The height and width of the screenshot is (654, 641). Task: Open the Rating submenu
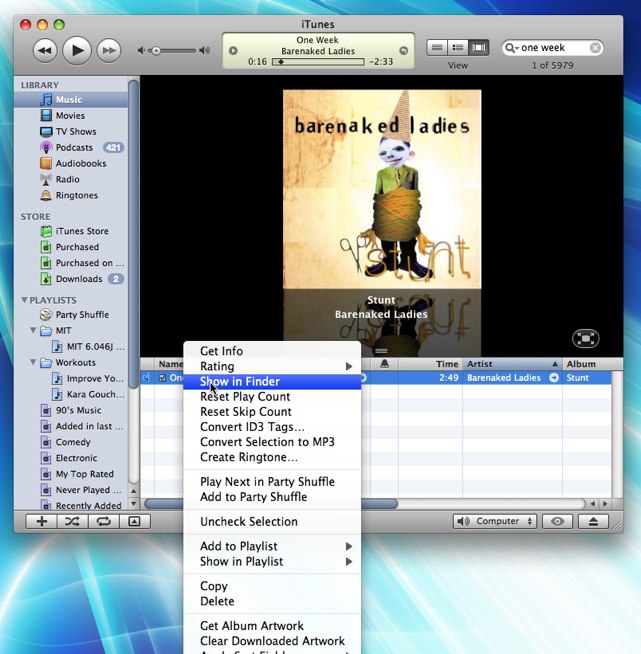pos(272,366)
